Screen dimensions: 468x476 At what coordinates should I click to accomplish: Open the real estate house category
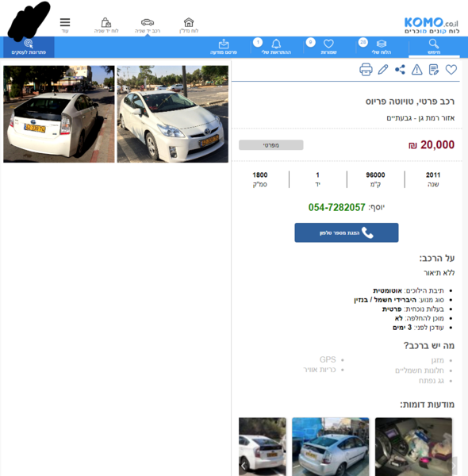point(189,25)
